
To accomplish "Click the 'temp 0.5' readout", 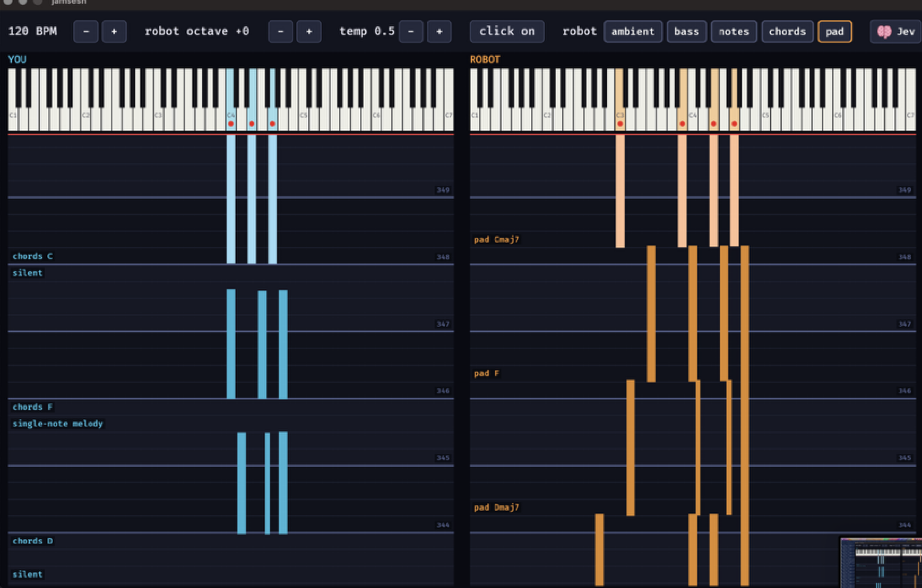I will [x=367, y=31].
